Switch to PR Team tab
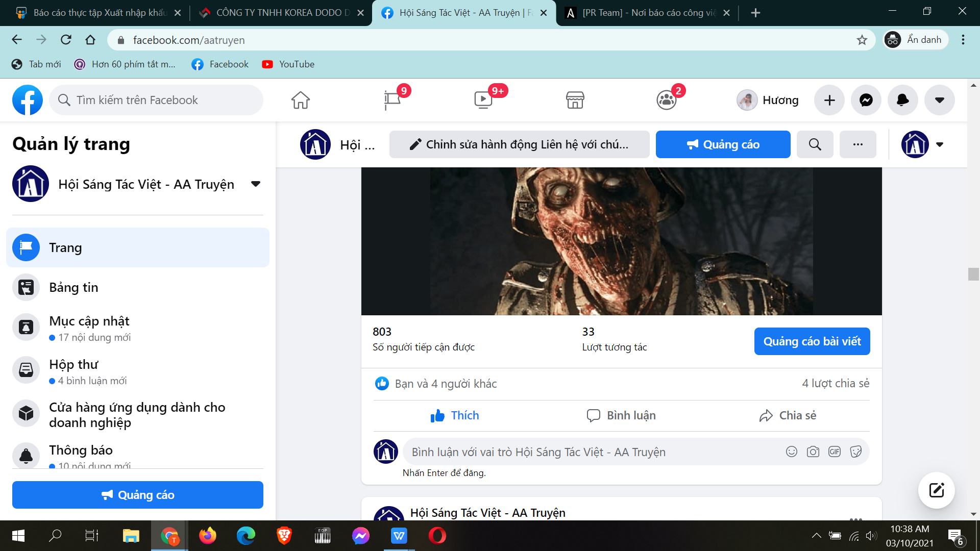 click(647, 13)
